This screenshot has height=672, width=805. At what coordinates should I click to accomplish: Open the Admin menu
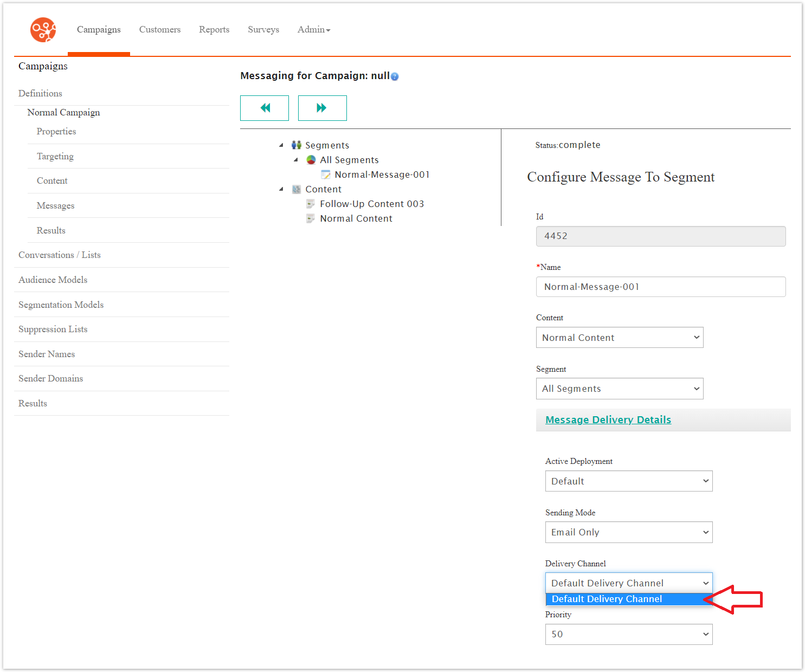313,30
